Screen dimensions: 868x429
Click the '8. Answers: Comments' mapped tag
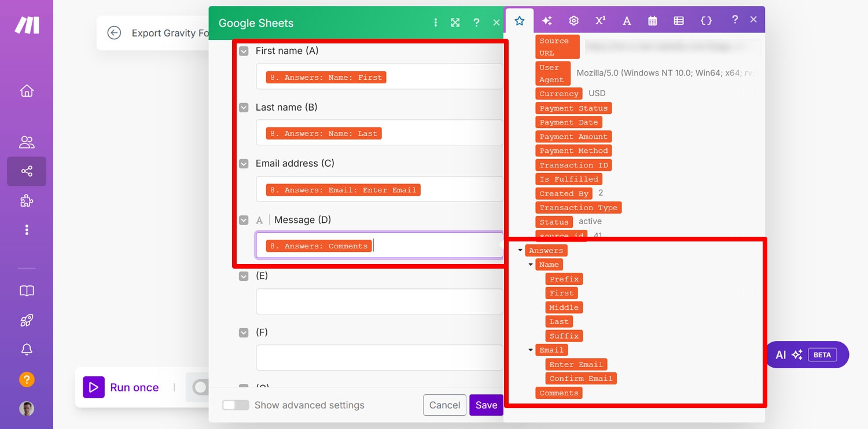pyautogui.click(x=319, y=246)
